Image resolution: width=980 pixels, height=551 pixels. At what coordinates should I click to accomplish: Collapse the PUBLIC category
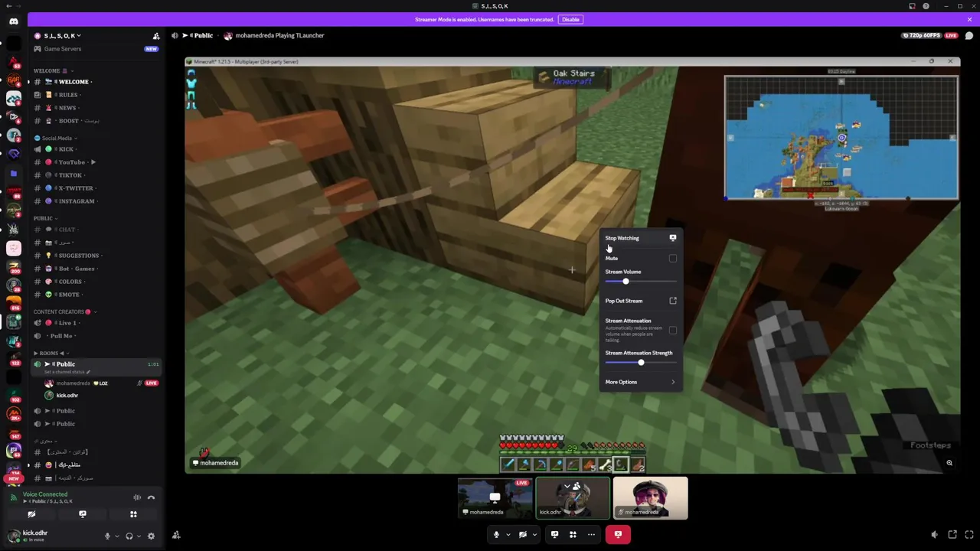[46, 218]
